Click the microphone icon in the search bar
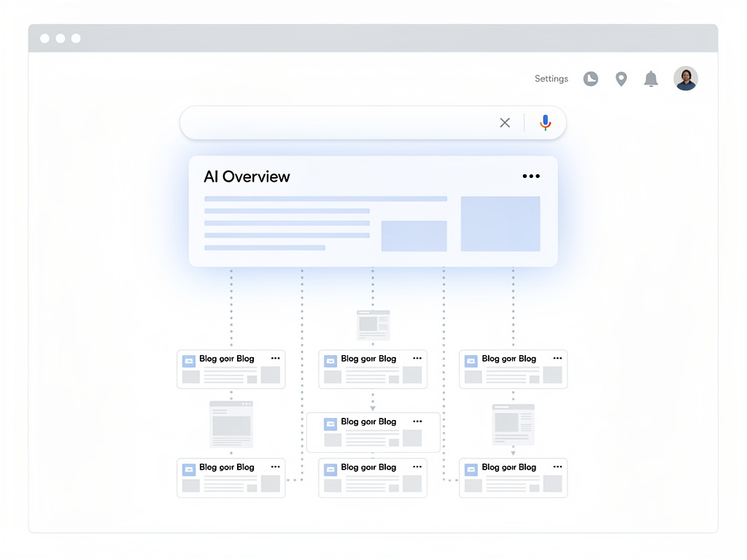Screen dimensions: 747x560 click(545, 122)
